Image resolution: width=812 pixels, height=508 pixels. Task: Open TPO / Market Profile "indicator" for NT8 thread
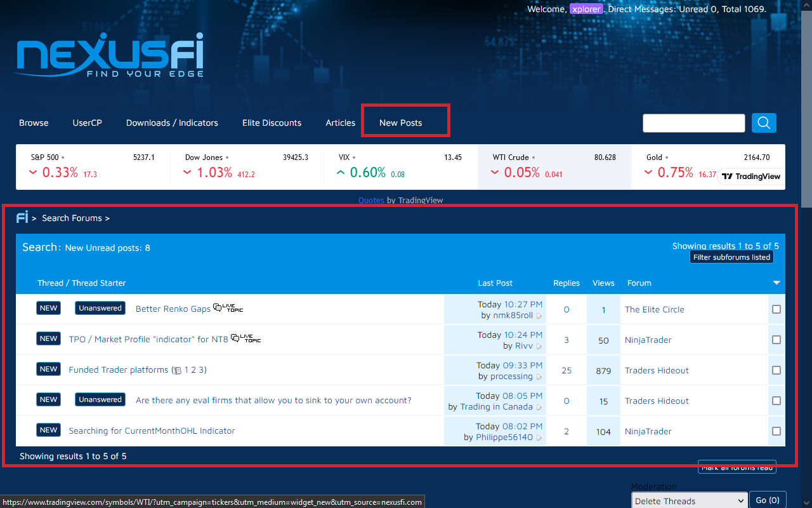click(x=148, y=339)
